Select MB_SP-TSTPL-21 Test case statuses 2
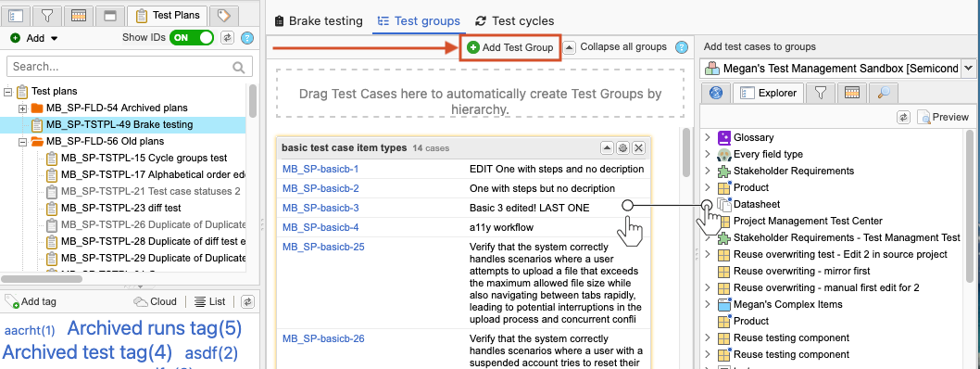The width and height of the screenshot is (980, 369). pyautogui.click(x=151, y=191)
